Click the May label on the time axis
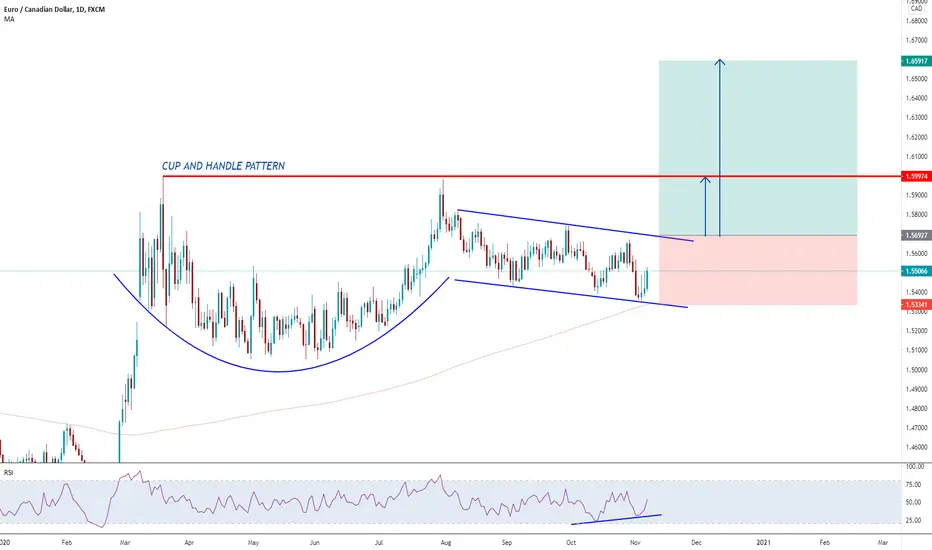Viewport: 932px width, 550px height. pyautogui.click(x=253, y=542)
